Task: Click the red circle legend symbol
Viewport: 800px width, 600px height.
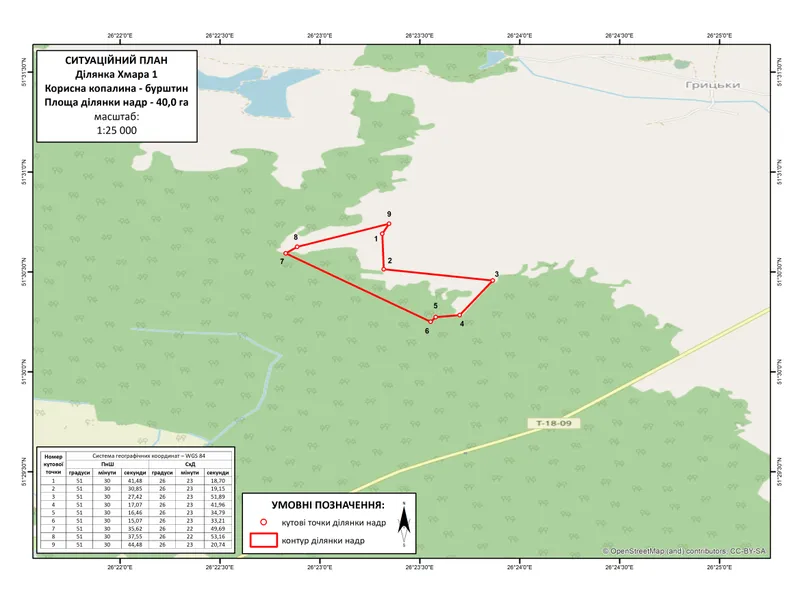Action: [263, 522]
